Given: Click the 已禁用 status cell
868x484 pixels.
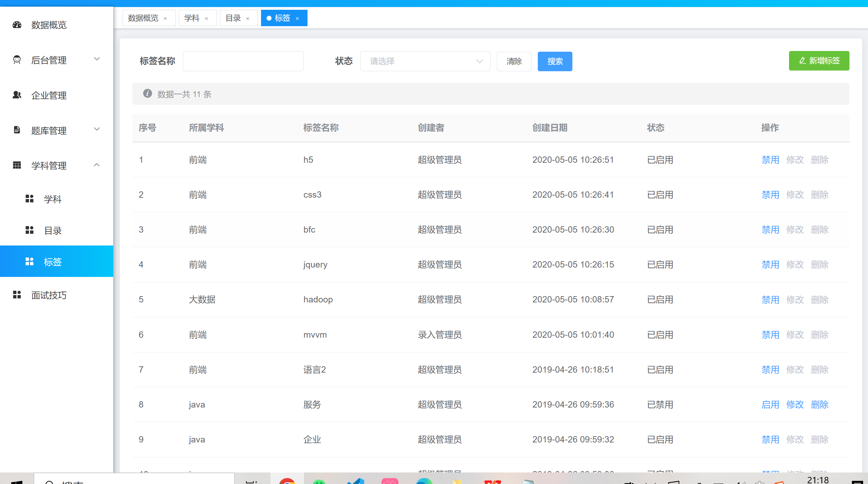Looking at the screenshot, I should click(660, 405).
